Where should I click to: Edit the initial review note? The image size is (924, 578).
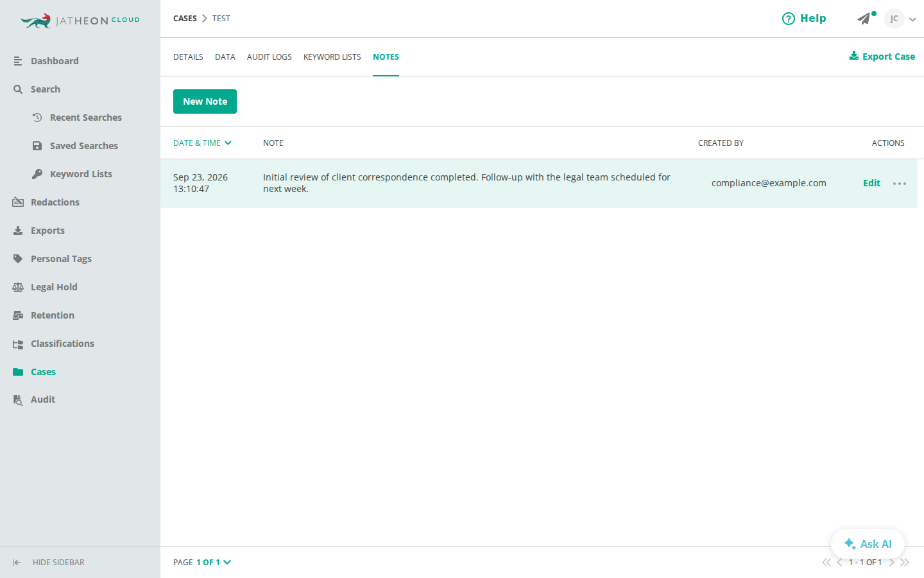coord(871,183)
